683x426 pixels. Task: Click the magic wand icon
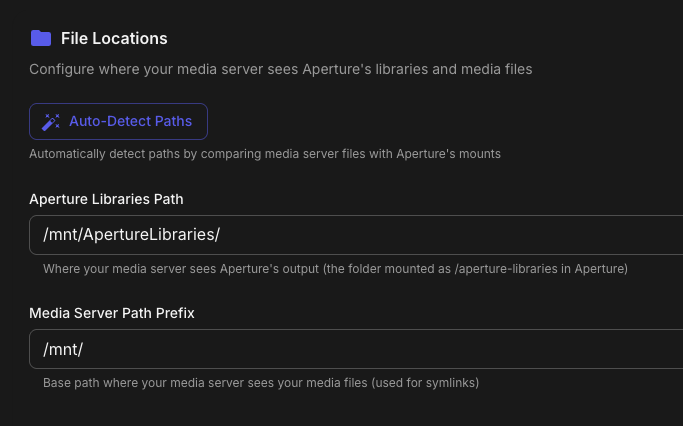51,122
